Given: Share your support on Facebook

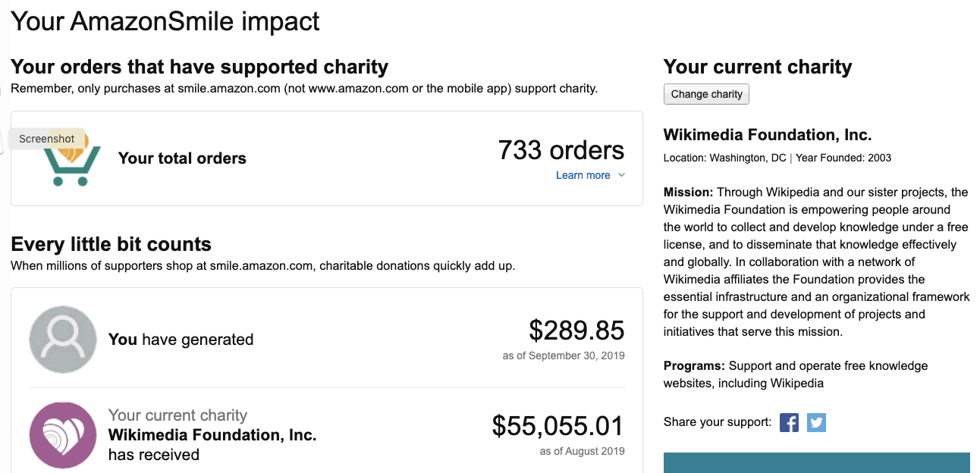Looking at the screenshot, I should pos(789,422).
